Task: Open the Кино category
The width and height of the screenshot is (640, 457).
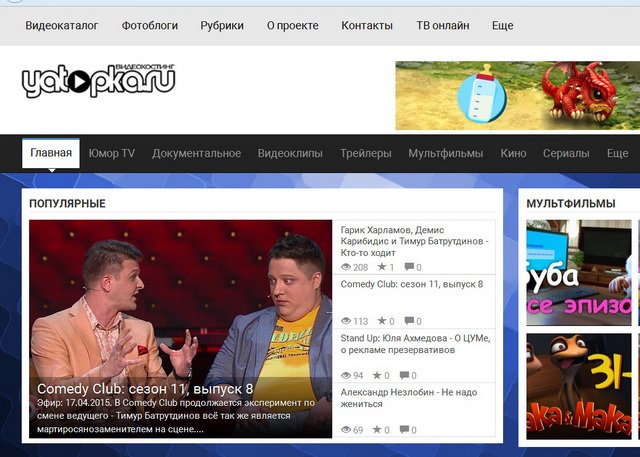Action: click(513, 153)
